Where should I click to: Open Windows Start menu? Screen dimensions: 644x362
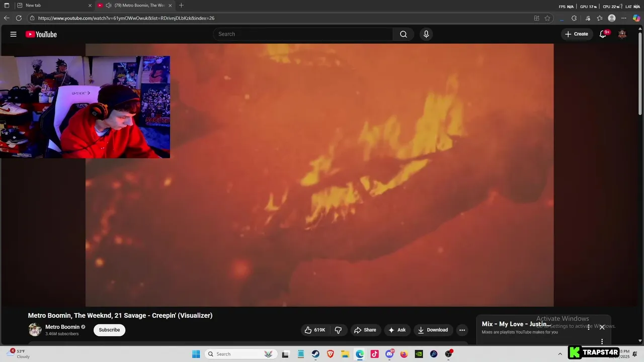coord(196,354)
